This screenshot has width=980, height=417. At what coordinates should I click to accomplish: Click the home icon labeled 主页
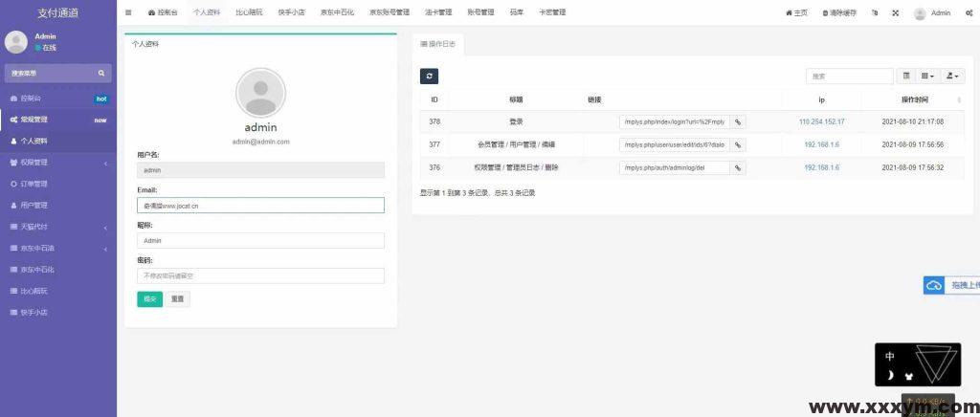796,13
